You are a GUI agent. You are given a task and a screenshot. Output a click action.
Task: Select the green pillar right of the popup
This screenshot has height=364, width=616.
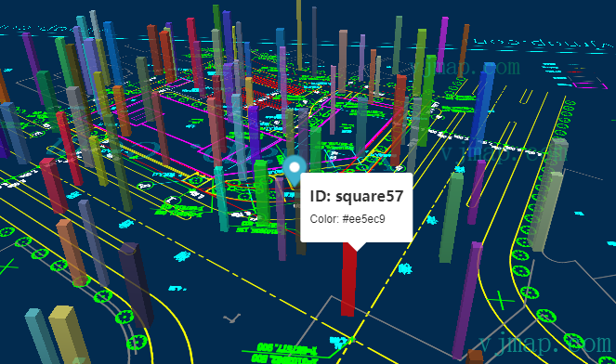point(451,217)
